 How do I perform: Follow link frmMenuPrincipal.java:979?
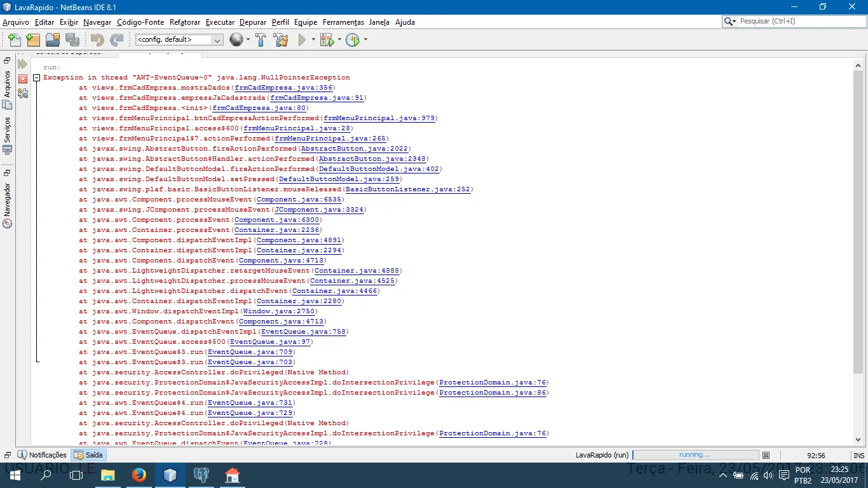point(379,118)
